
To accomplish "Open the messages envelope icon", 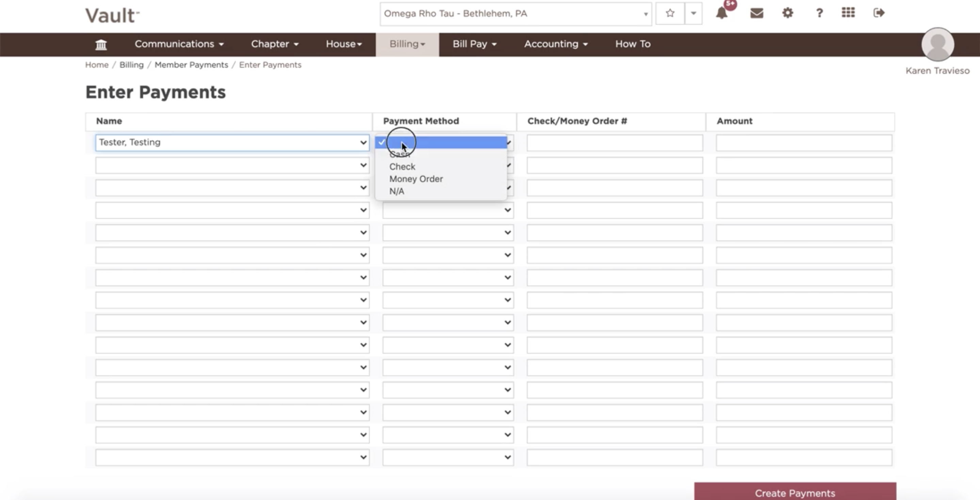I will pos(756,13).
